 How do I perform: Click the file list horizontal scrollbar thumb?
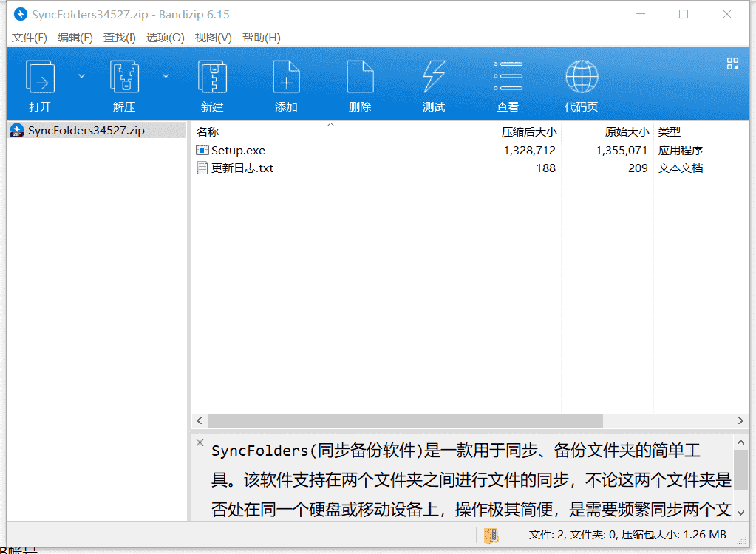point(405,420)
